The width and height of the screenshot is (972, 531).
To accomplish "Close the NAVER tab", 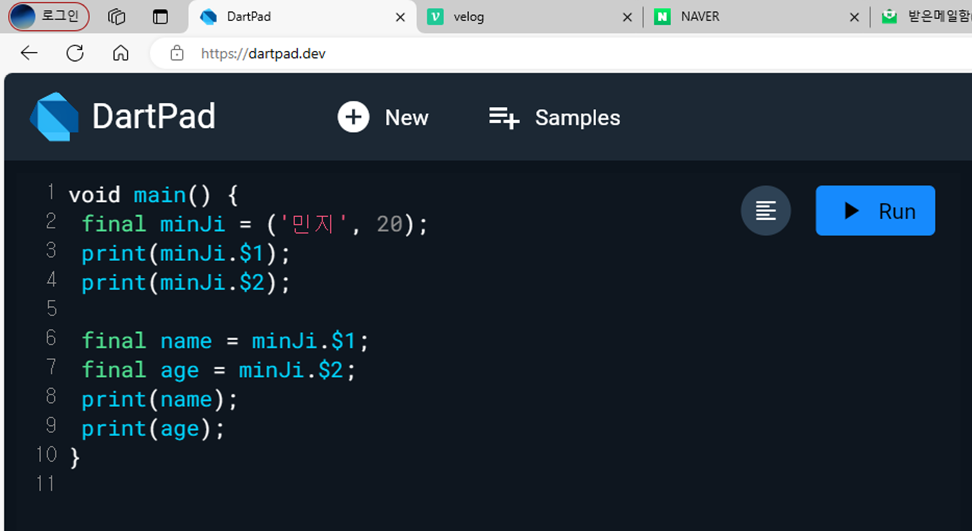I will click(854, 17).
